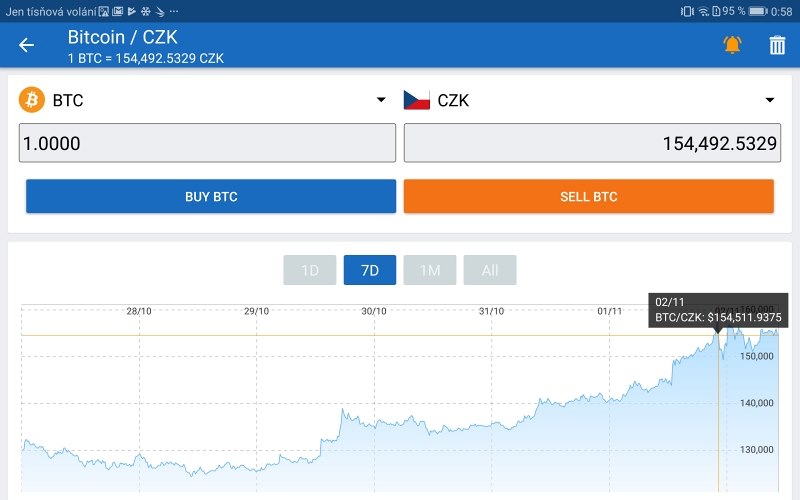This screenshot has width=800, height=500.
Task: Tap the Czech flag icon
Action: [x=416, y=100]
